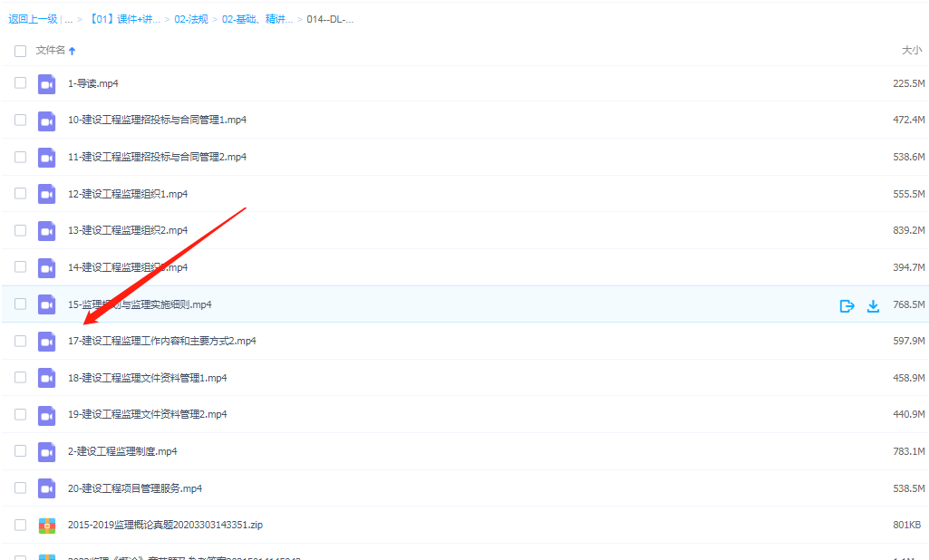The image size is (929, 560).
Task: Open 2015-2019监理概论真题20203303143351.zip
Action: click(165, 525)
